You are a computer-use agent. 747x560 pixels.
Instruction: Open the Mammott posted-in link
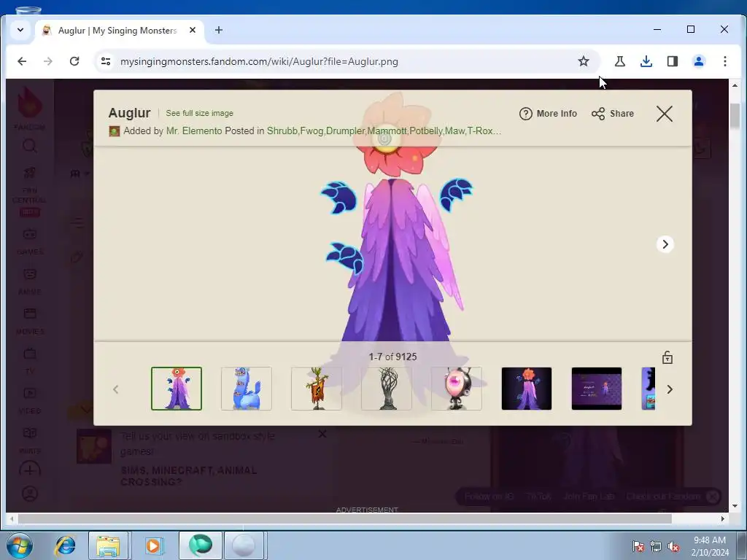click(387, 131)
